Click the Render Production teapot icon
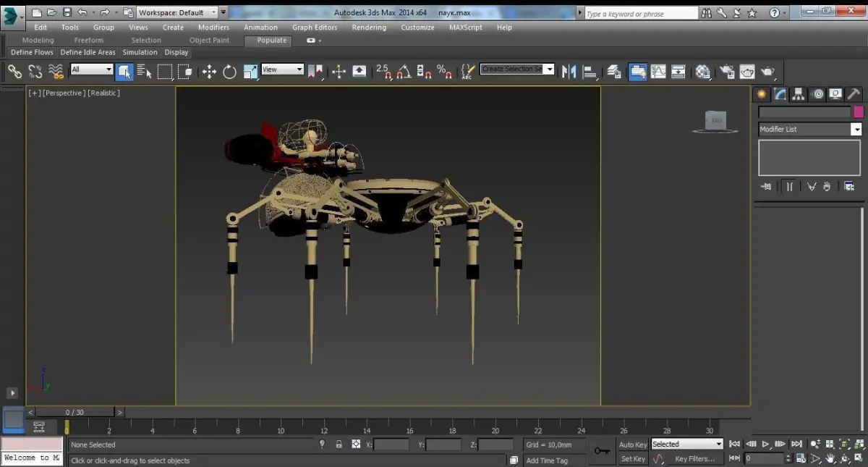Image resolution: width=868 pixels, height=467 pixels. point(768,71)
